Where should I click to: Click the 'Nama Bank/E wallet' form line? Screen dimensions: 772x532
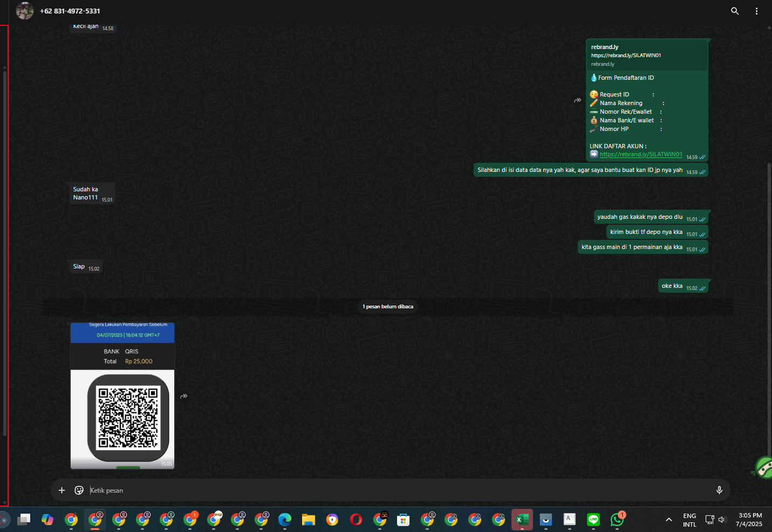tap(626, 120)
